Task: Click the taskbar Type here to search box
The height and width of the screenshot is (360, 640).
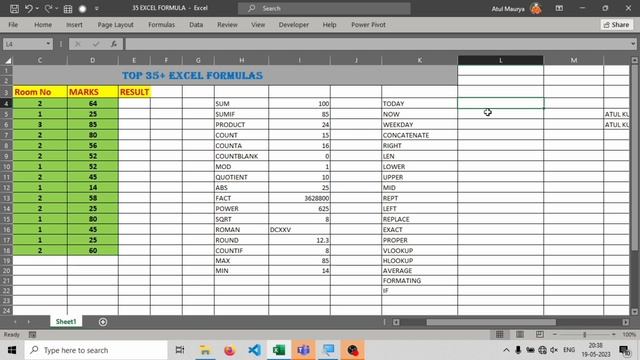Action: tap(96, 350)
